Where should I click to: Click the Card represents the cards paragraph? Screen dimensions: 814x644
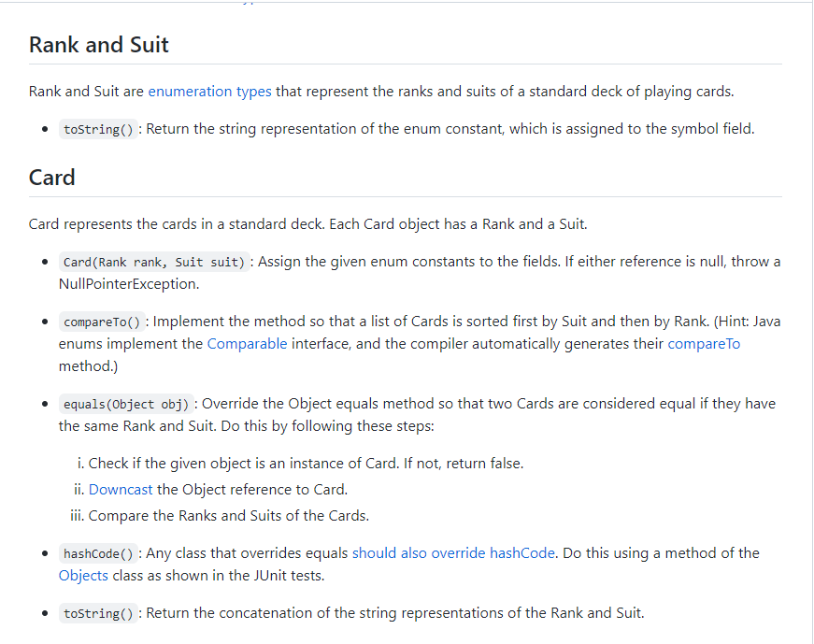[307, 224]
